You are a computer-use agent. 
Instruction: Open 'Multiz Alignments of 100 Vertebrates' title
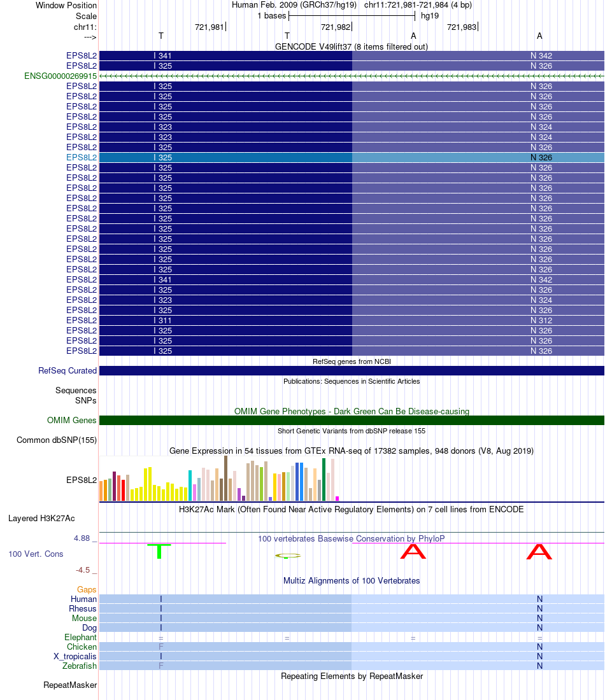point(352,581)
